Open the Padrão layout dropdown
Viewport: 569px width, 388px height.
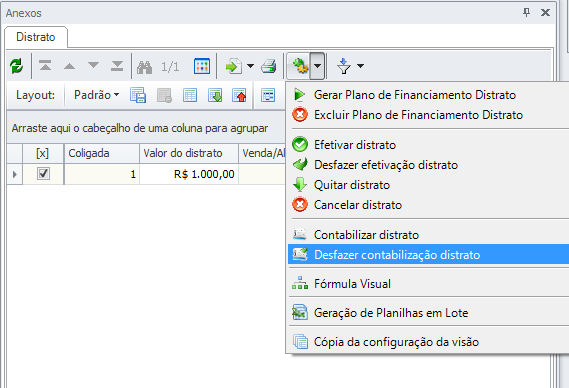(97, 95)
